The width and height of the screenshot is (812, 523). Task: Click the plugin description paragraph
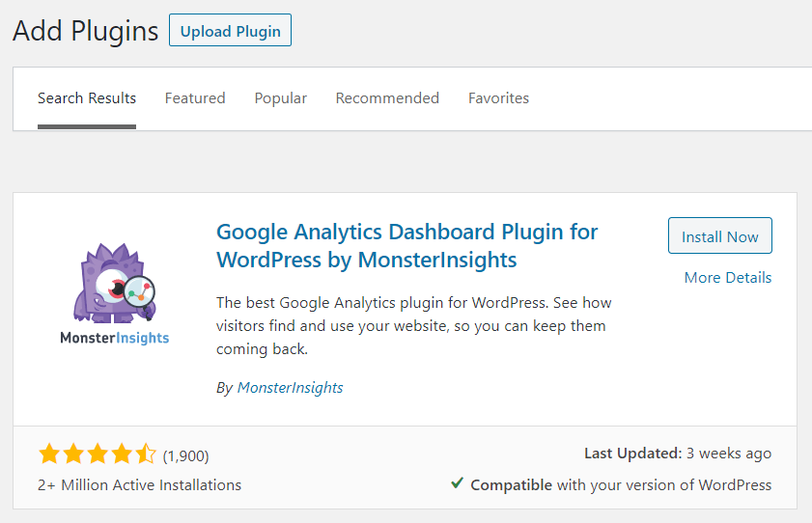point(414,326)
